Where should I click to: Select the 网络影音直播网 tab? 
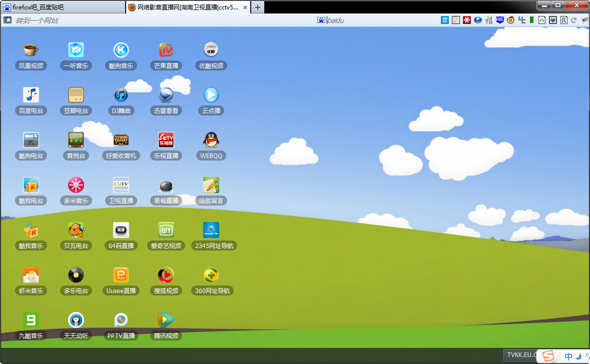pyautogui.click(x=188, y=7)
